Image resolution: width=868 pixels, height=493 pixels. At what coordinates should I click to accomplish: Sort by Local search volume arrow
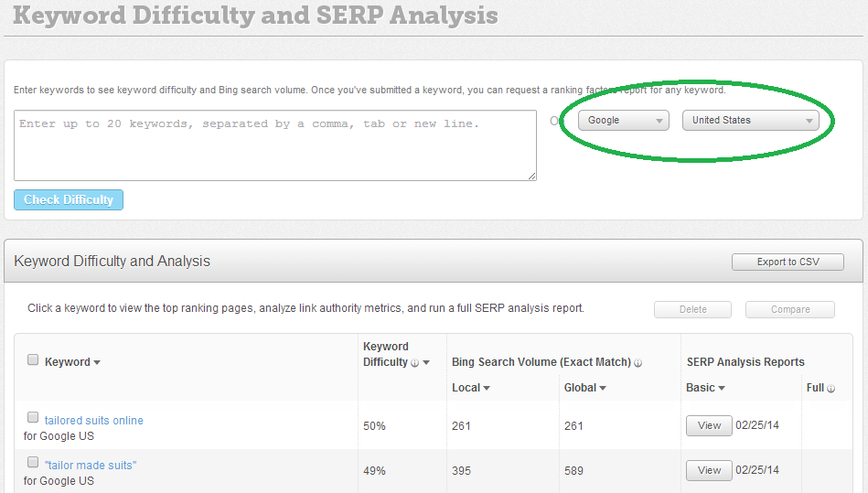click(x=487, y=389)
